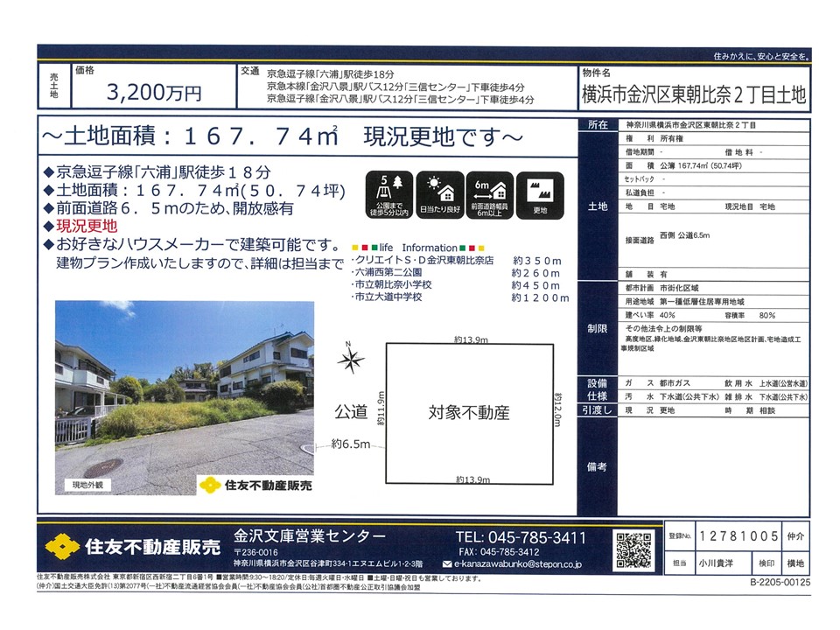
Task: Click the TEL: 045-785-3411 phone number
Action: (x=521, y=537)
